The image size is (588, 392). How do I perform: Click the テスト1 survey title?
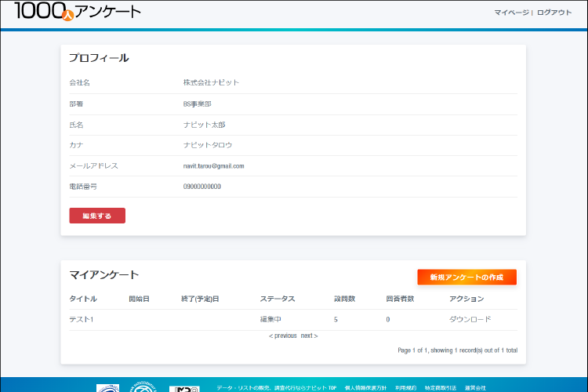click(82, 319)
